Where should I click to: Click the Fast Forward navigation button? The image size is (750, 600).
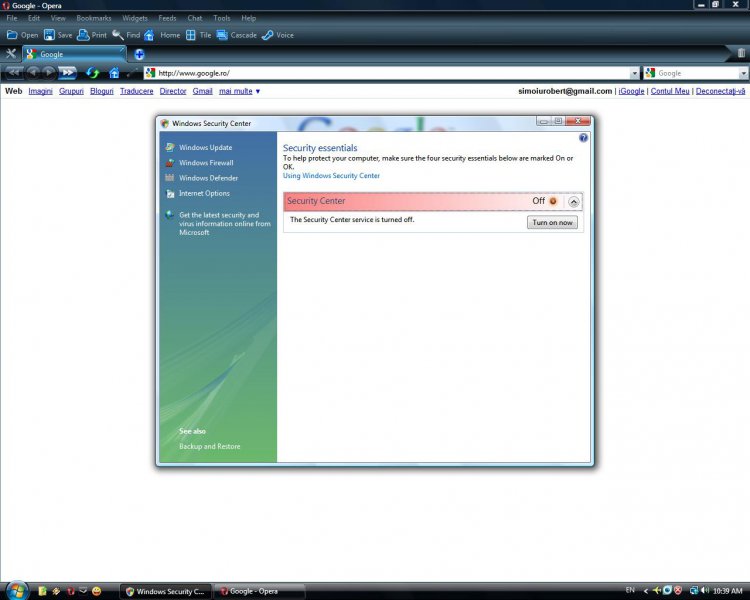click(x=67, y=73)
